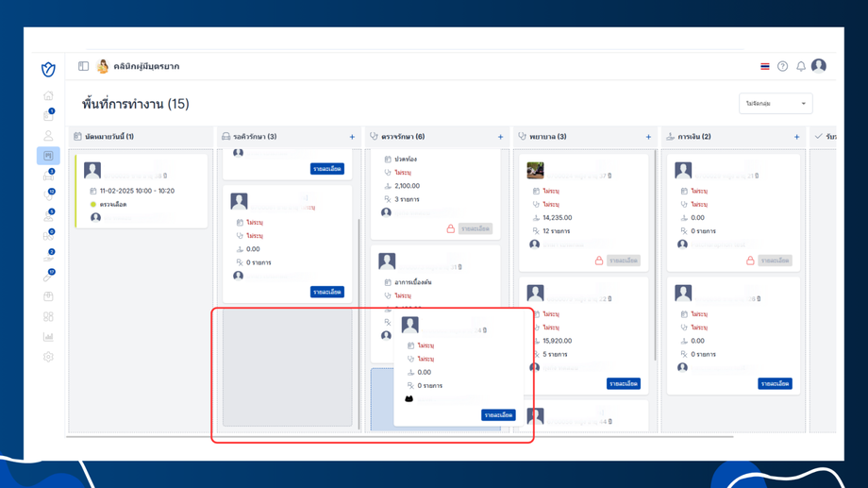This screenshot has height=488, width=868.
Task: Open the sidebar pills icon with badge 0
Action: tap(49, 236)
